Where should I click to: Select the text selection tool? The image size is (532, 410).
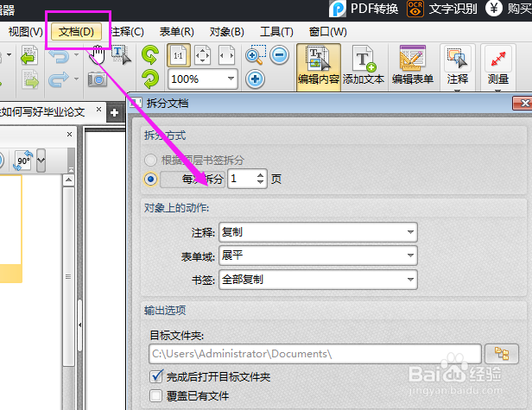pyautogui.click(x=121, y=55)
